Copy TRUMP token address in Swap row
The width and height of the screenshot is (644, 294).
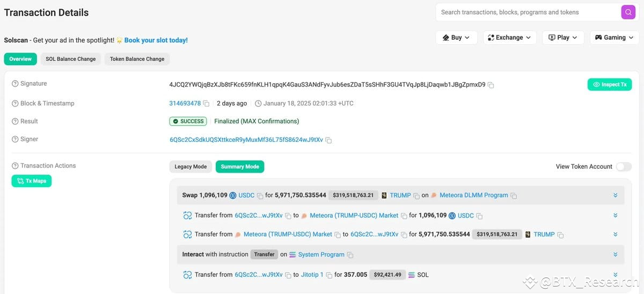(x=416, y=196)
